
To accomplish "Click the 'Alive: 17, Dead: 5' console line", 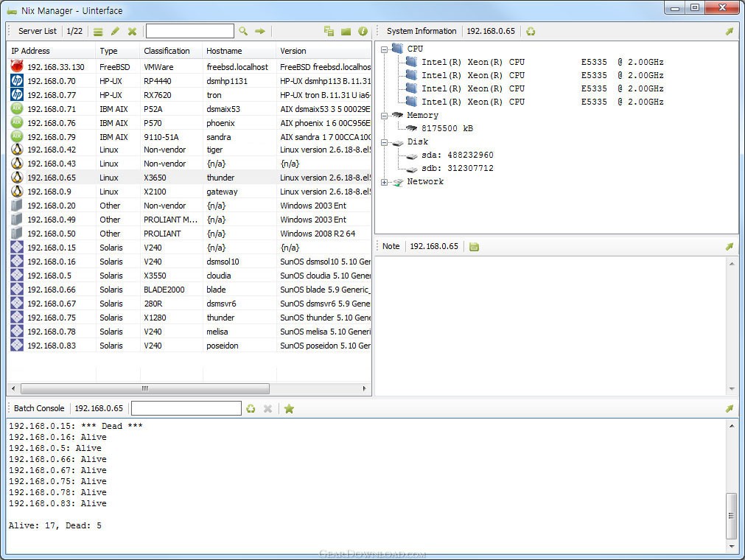I will (55, 525).
